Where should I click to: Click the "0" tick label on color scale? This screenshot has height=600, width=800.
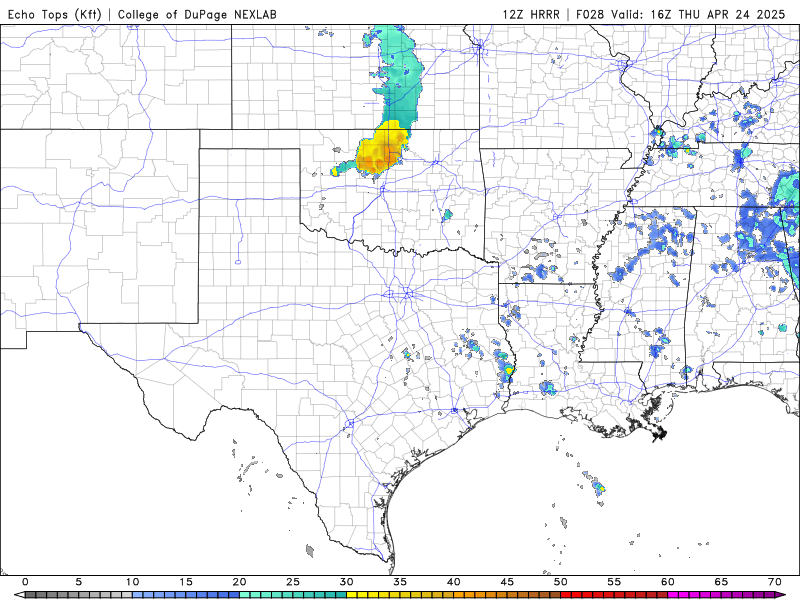click(x=26, y=582)
